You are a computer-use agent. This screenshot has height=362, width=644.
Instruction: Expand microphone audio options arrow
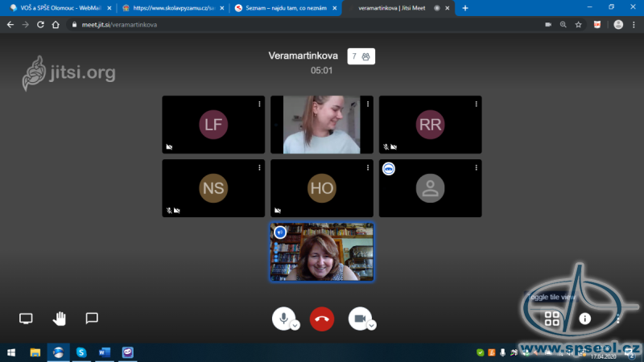295,325
